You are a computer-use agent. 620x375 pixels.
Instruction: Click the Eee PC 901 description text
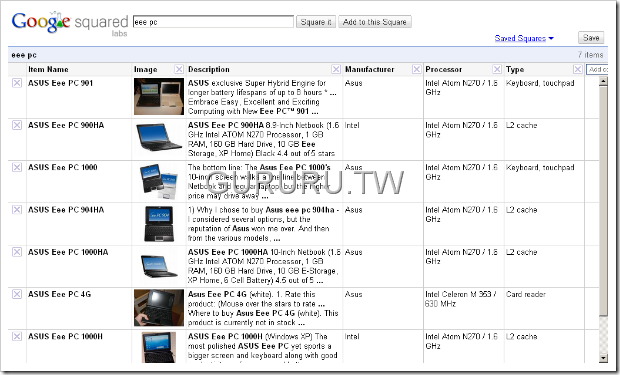click(262, 97)
